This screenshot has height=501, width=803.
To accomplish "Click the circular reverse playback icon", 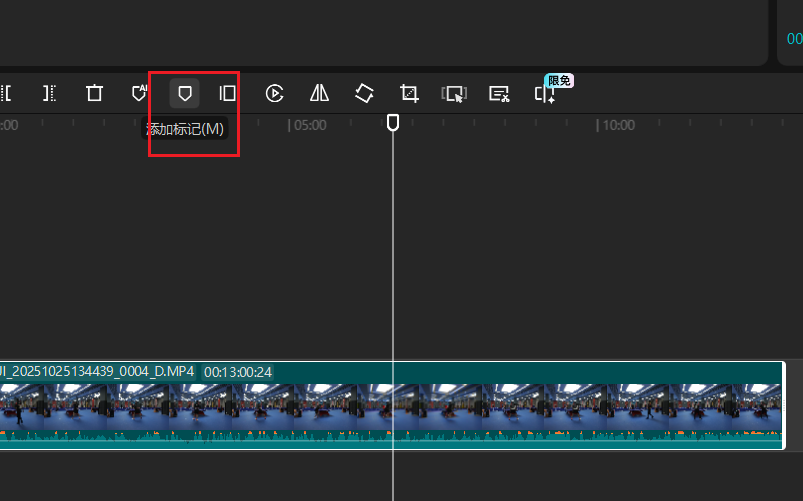I will click(x=274, y=93).
